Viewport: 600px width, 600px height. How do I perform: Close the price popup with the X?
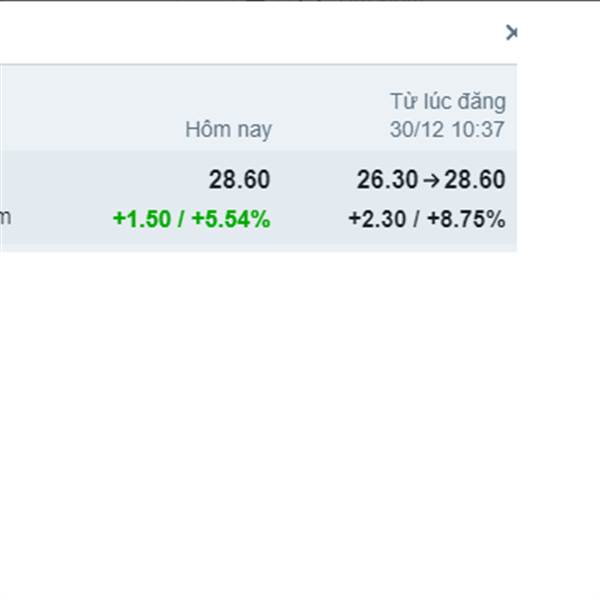pyautogui.click(x=511, y=33)
